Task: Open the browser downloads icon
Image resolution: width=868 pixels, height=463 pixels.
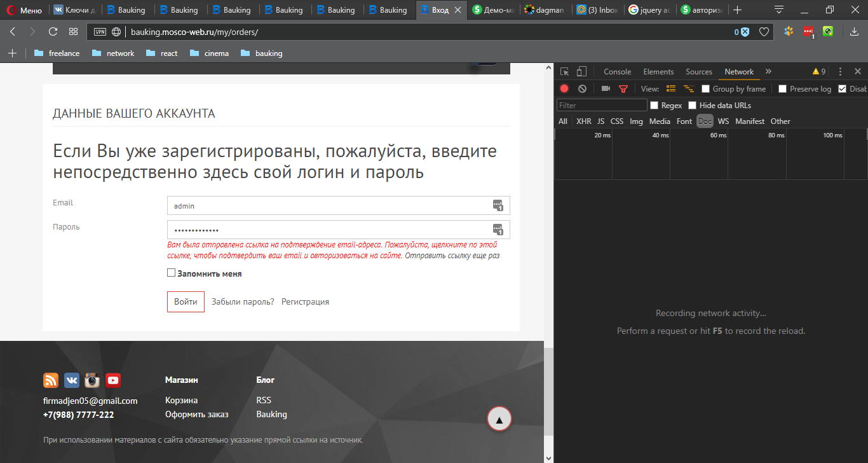Action: click(x=855, y=32)
